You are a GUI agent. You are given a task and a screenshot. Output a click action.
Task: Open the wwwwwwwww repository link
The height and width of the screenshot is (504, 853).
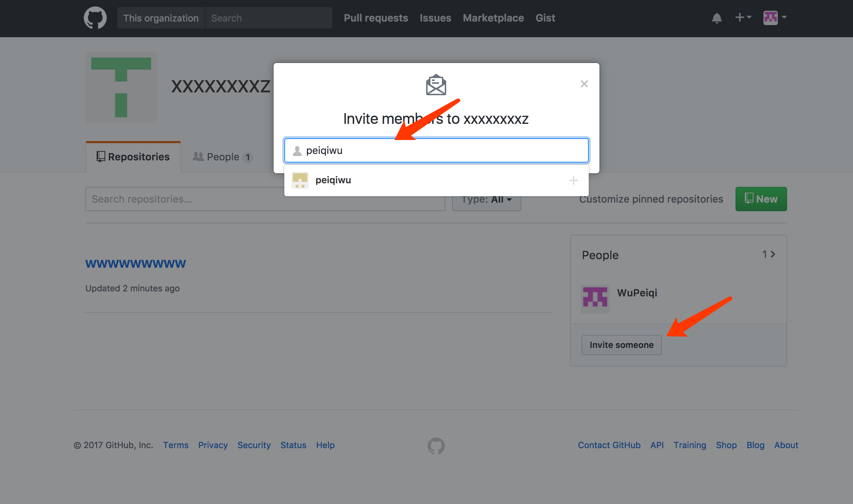click(135, 264)
